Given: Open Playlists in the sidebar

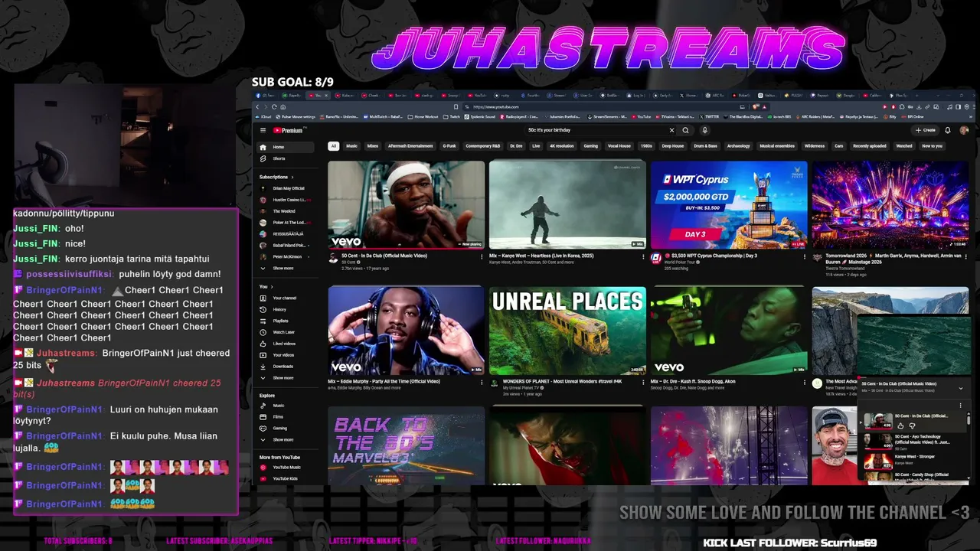Looking at the screenshot, I should point(285,321).
